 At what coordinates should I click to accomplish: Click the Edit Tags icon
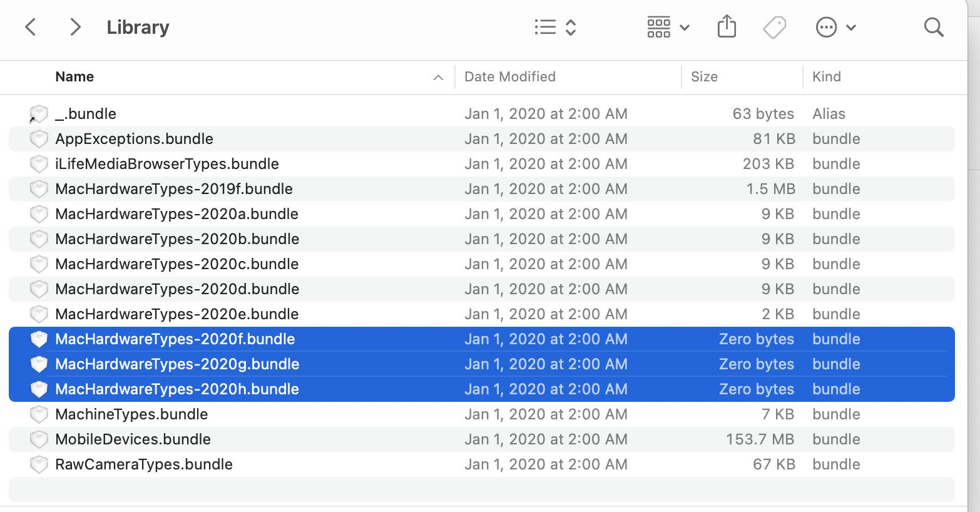[x=775, y=27]
